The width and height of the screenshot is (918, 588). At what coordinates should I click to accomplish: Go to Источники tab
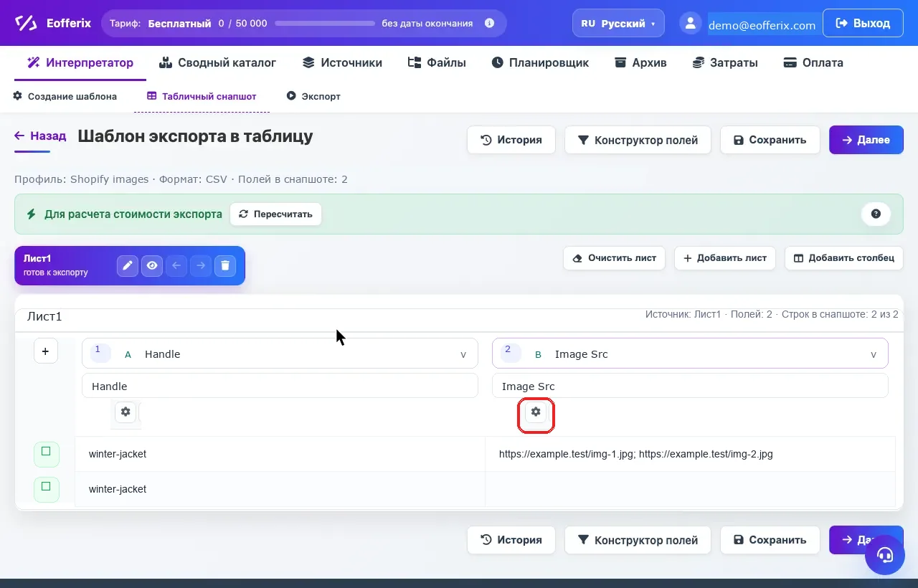342,63
